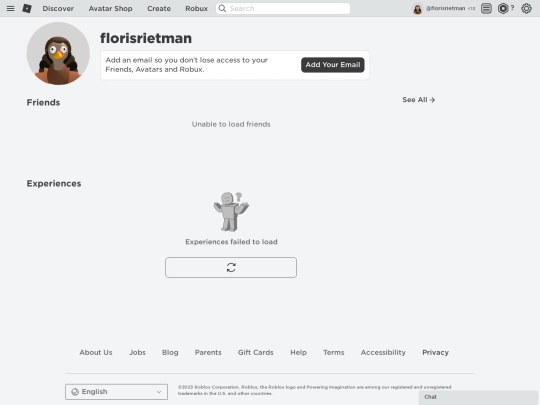Viewport: 540px width, 405px height.
Task: Open the Discover menu item
Action: [58, 8]
